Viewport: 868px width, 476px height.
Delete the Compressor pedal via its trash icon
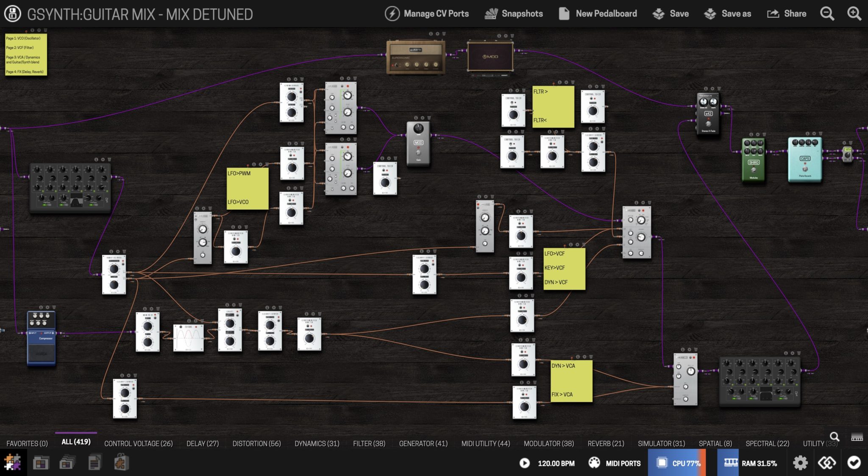pyautogui.click(x=54, y=308)
